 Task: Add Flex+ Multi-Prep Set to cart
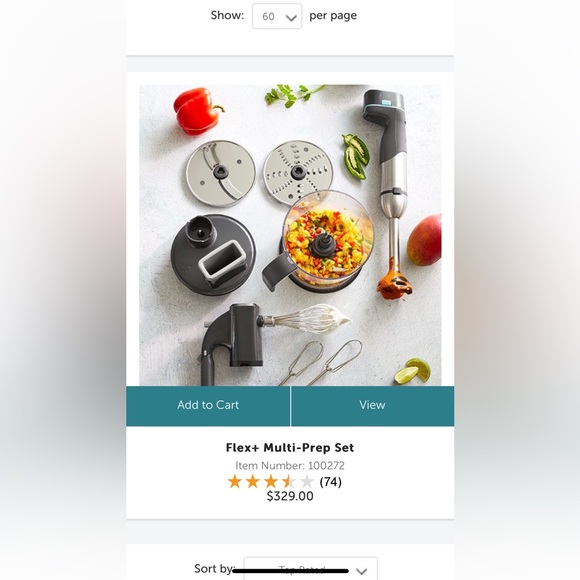(x=208, y=406)
